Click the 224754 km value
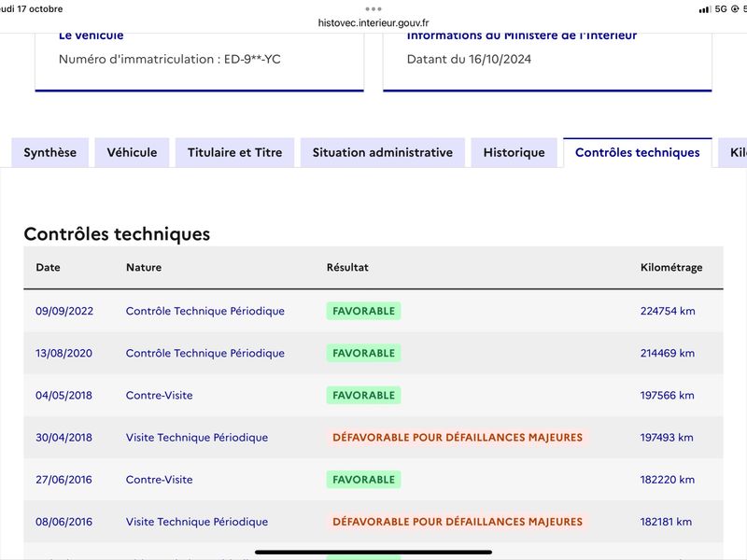 tap(668, 311)
